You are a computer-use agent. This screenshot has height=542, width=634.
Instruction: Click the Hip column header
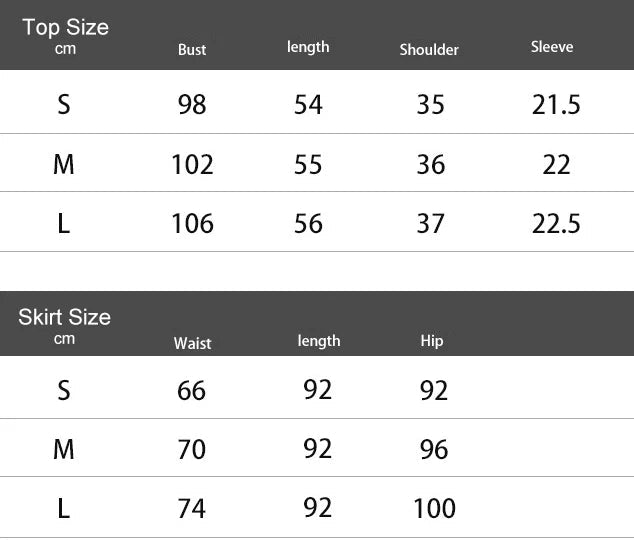(432, 341)
